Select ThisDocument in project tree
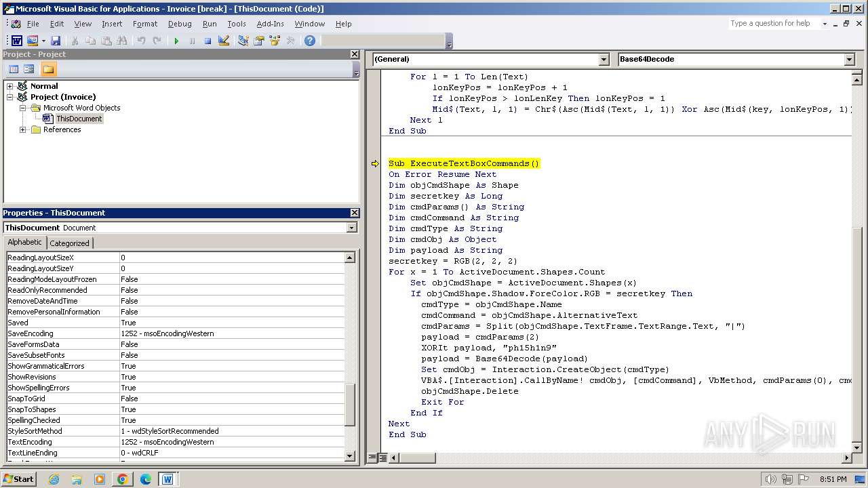868x488 pixels. click(79, 119)
